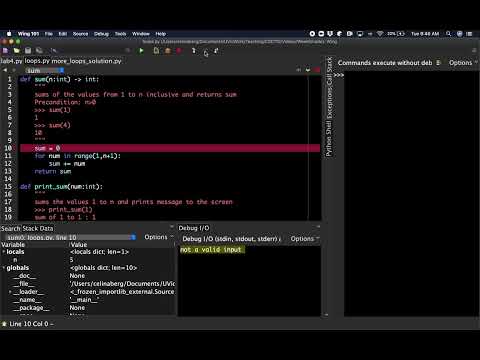Open Options menu in Stack Data panel

click(158, 237)
